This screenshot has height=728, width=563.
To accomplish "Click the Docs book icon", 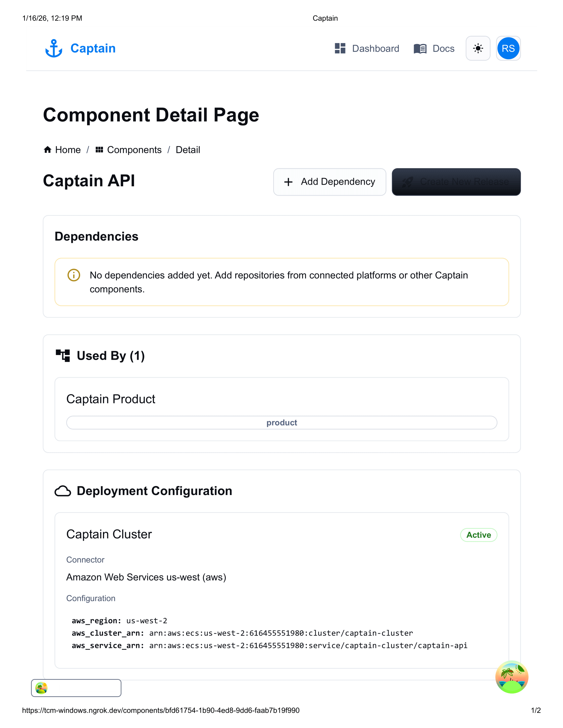I will click(x=421, y=48).
